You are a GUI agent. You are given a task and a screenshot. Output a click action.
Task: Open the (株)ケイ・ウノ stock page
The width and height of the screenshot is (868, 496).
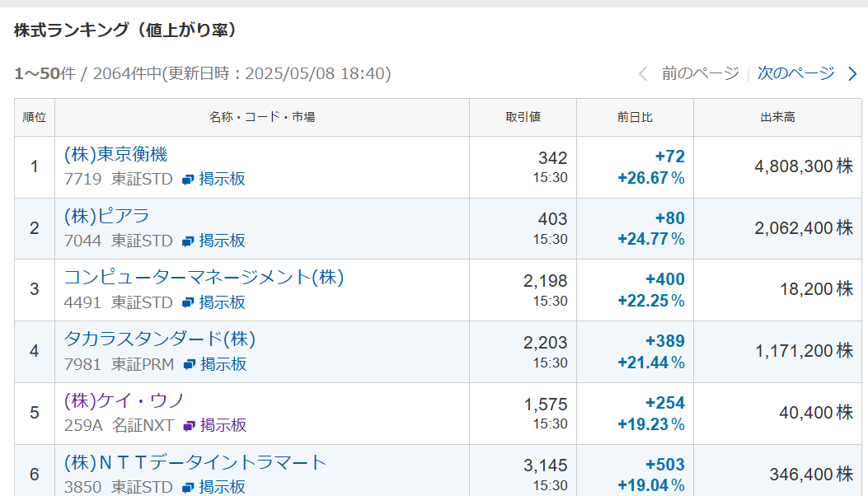(124, 400)
